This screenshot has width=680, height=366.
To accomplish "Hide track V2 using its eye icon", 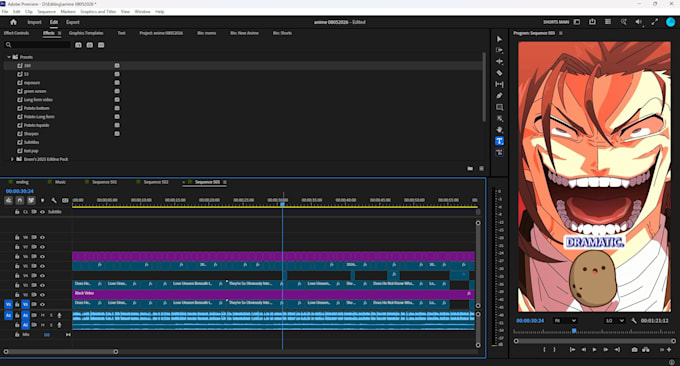I will [x=42, y=295].
